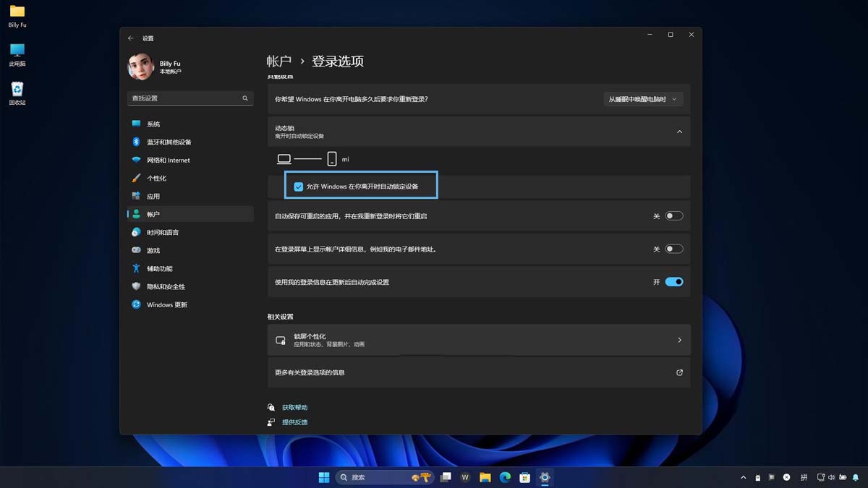This screenshot has height=488, width=868.
Task: Open the 从睡眠中唤醒电脑时 dropdown
Action: [x=642, y=99]
